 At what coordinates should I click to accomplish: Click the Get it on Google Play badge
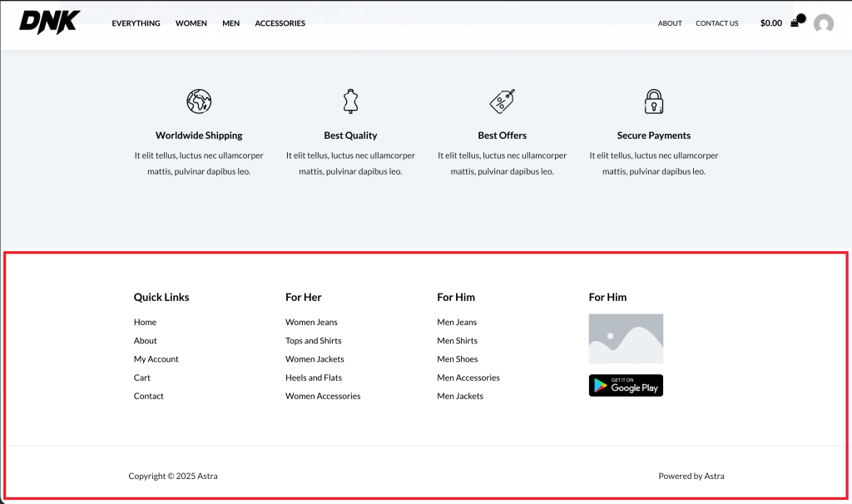(x=626, y=385)
